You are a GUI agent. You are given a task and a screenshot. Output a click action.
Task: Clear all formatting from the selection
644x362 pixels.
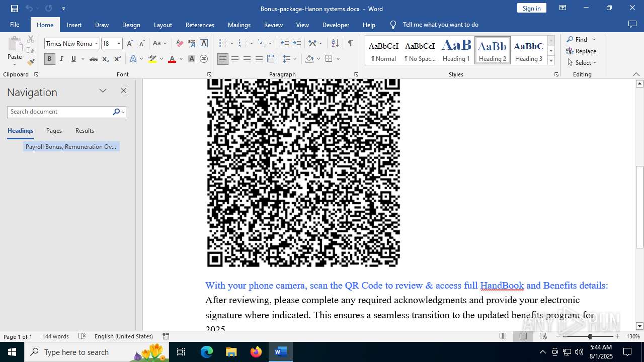tap(180, 44)
